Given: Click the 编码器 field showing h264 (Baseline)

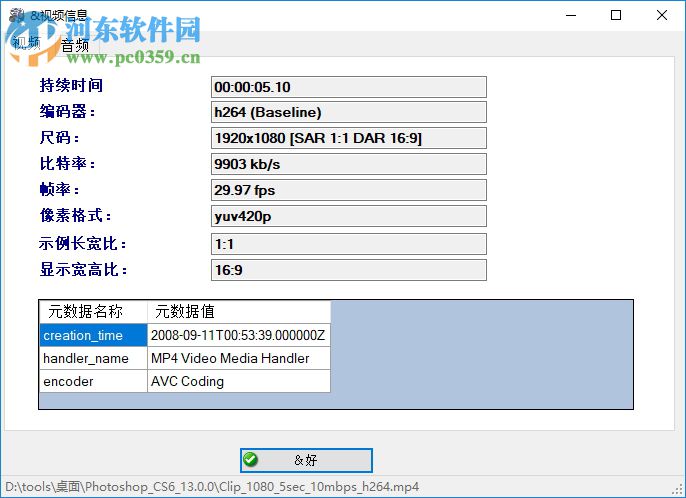Looking at the screenshot, I should pos(349,112).
